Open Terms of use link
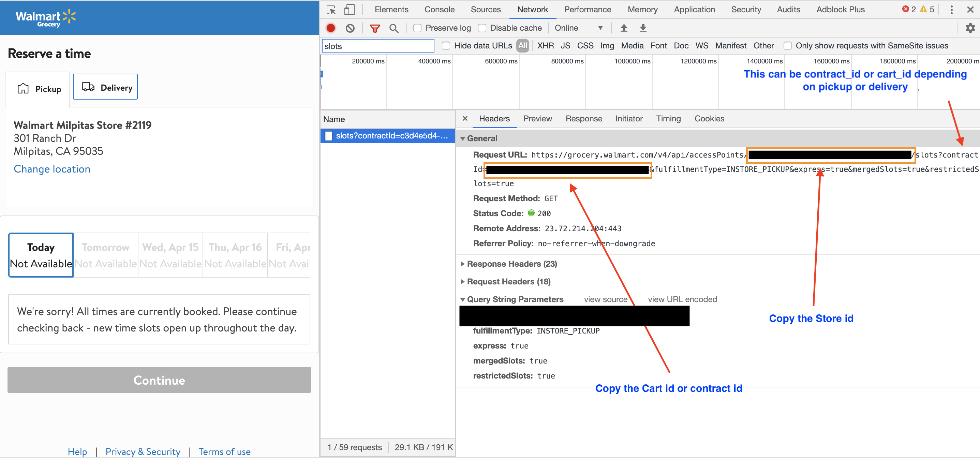This screenshot has height=459, width=980. point(224,451)
